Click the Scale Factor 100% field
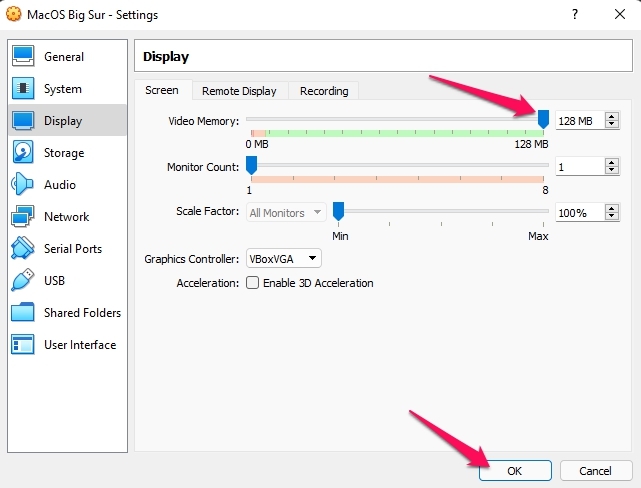Image resolution: width=641 pixels, height=488 pixels. [x=580, y=213]
